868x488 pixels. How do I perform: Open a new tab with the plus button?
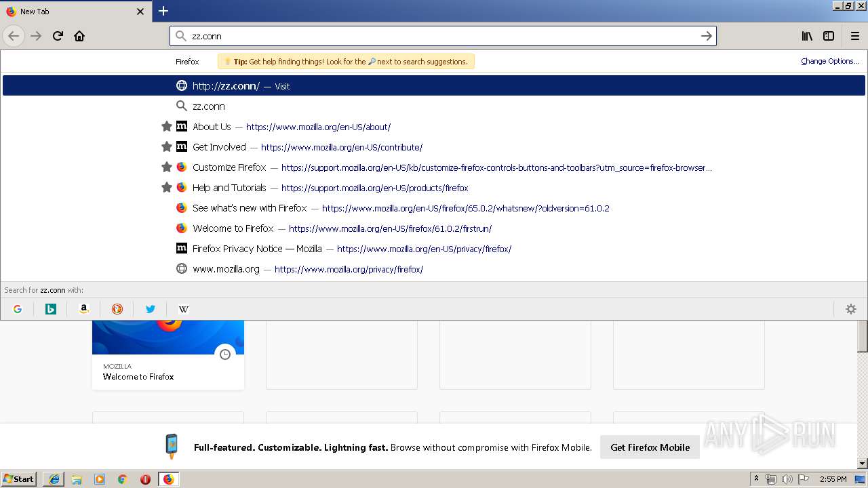pyautogui.click(x=163, y=11)
